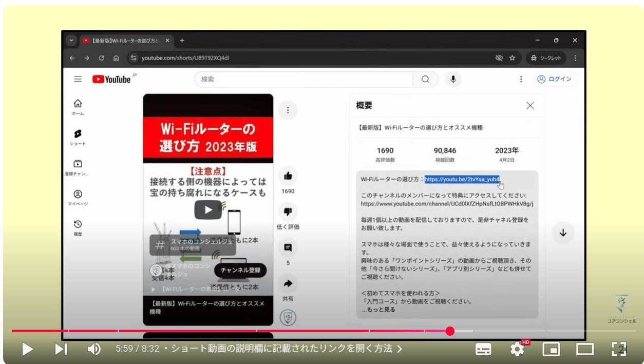
Task: Click the 共有 share arrow
Action: click(x=288, y=283)
